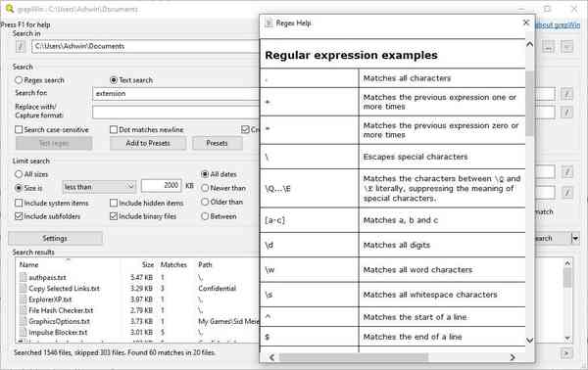Open the about grepWin link
The image size is (588, 370).
click(558, 24)
